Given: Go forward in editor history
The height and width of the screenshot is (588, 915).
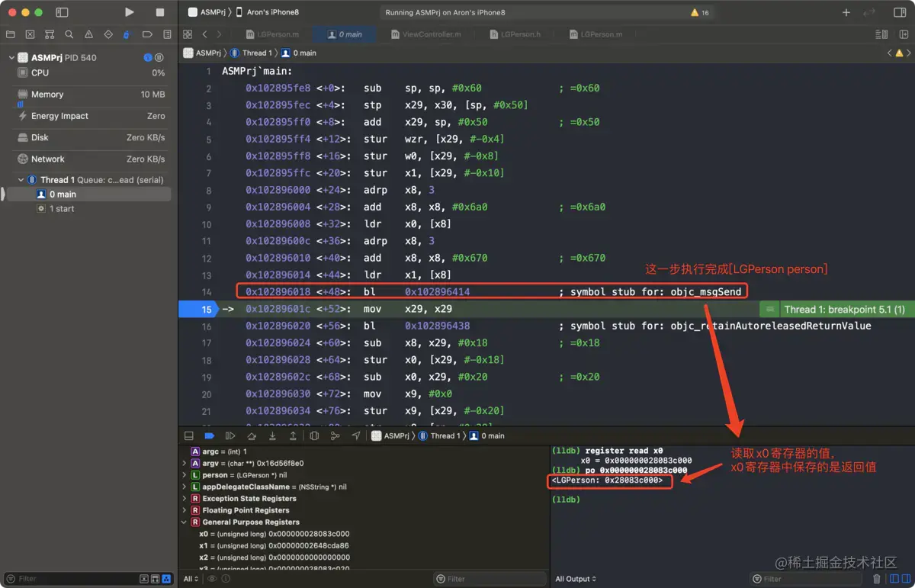Looking at the screenshot, I should [220, 34].
